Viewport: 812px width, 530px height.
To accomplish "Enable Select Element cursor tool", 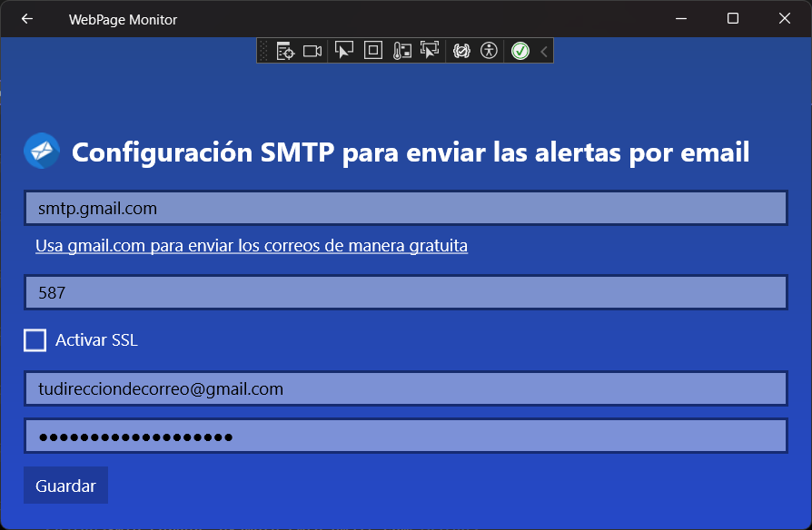I will (344, 51).
